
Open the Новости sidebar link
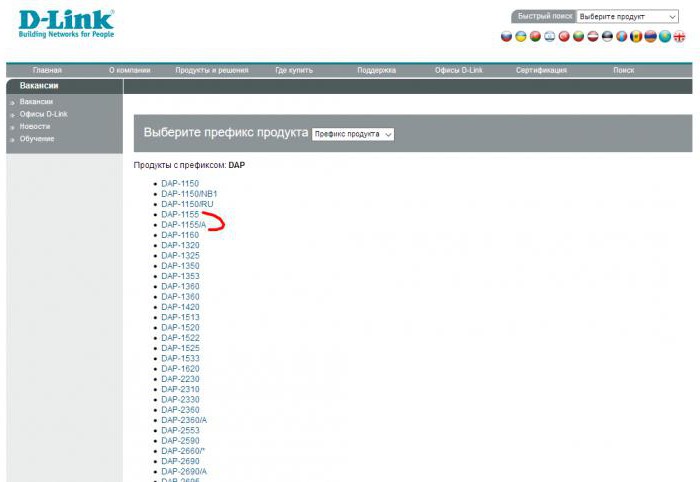point(35,127)
